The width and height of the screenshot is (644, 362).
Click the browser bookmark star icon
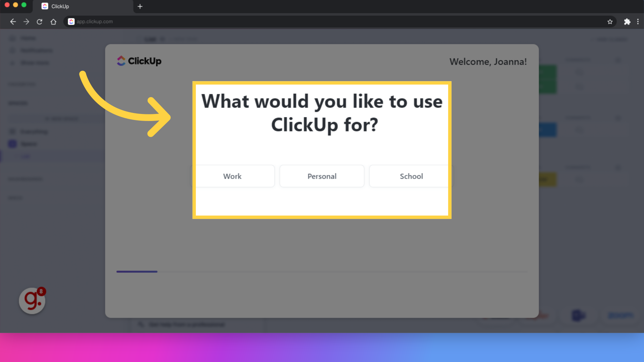(x=610, y=22)
